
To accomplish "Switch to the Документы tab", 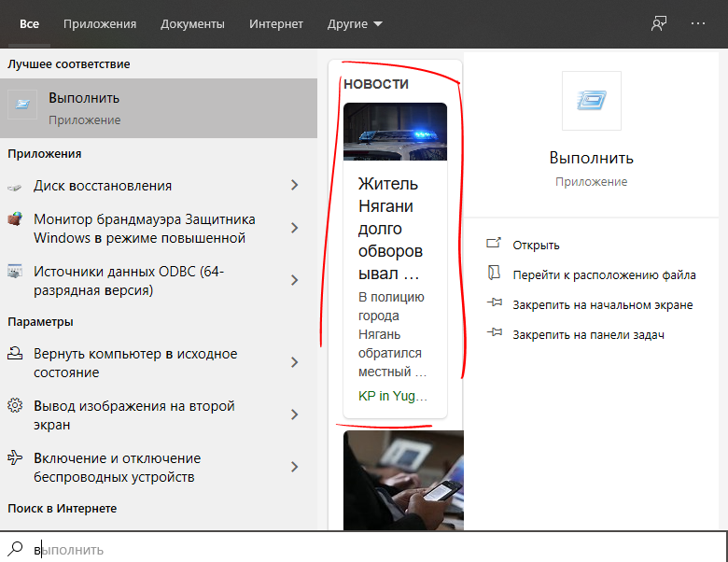I will pyautogui.click(x=192, y=23).
